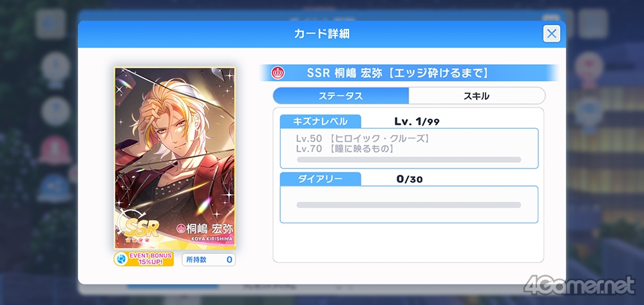644x305 pixels.
Task: Click the キズナレベル progress bar
Action: coord(409,160)
